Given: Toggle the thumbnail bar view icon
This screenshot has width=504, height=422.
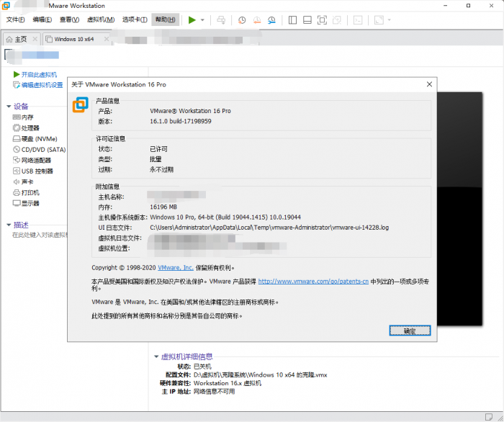Looking at the screenshot, I should click(307, 20).
